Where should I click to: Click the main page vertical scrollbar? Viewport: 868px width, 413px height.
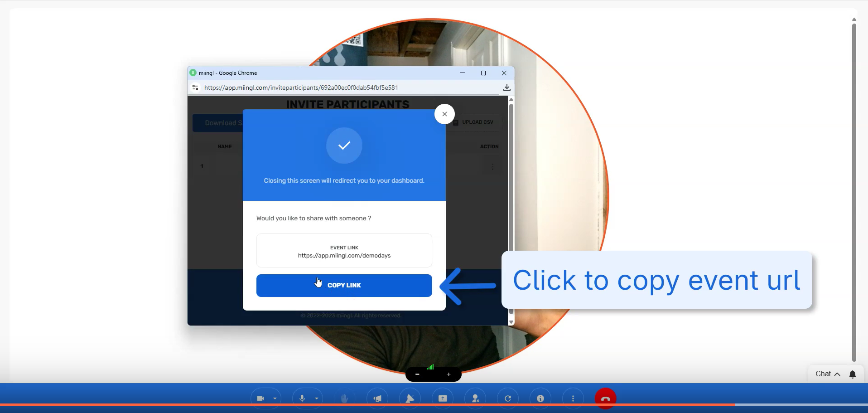click(854, 192)
